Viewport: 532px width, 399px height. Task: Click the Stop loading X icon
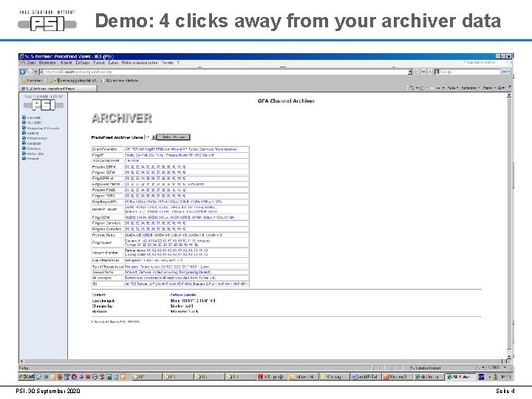tap(429, 72)
